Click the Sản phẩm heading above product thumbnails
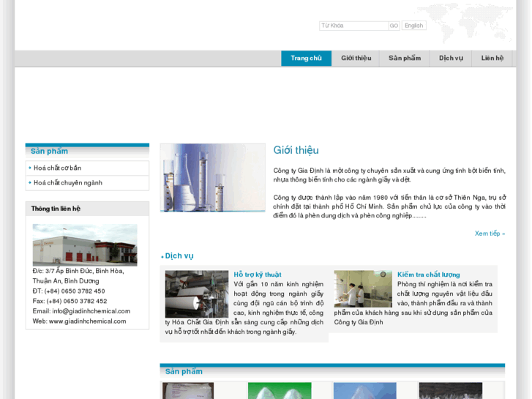The width and height of the screenshot is (532, 399). click(184, 371)
